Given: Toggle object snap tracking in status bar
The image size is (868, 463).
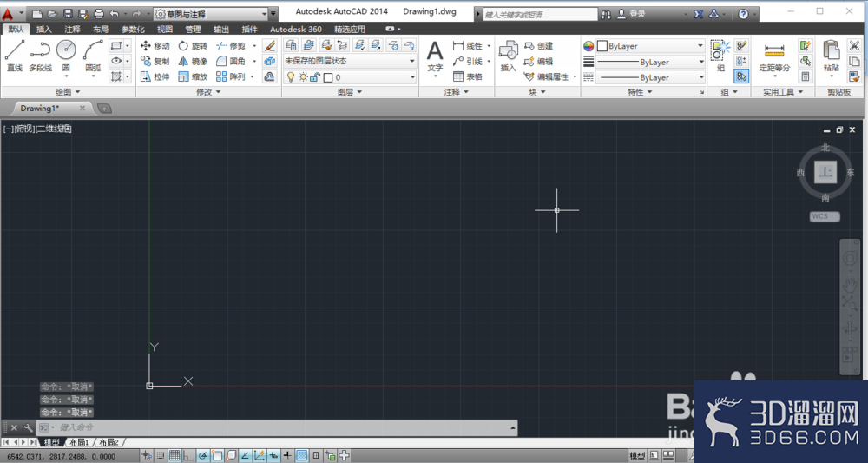Looking at the screenshot, I should [x=246, y=456].
